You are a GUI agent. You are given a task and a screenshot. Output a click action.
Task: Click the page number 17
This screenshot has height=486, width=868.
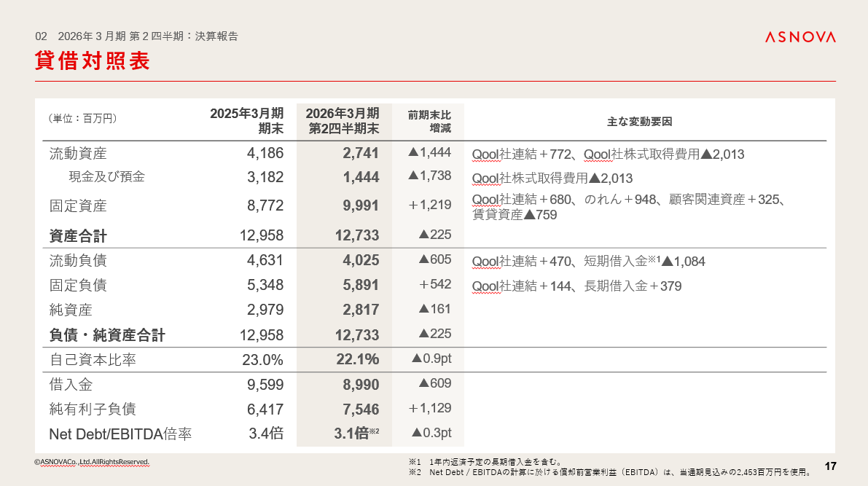tap(829, 466)
